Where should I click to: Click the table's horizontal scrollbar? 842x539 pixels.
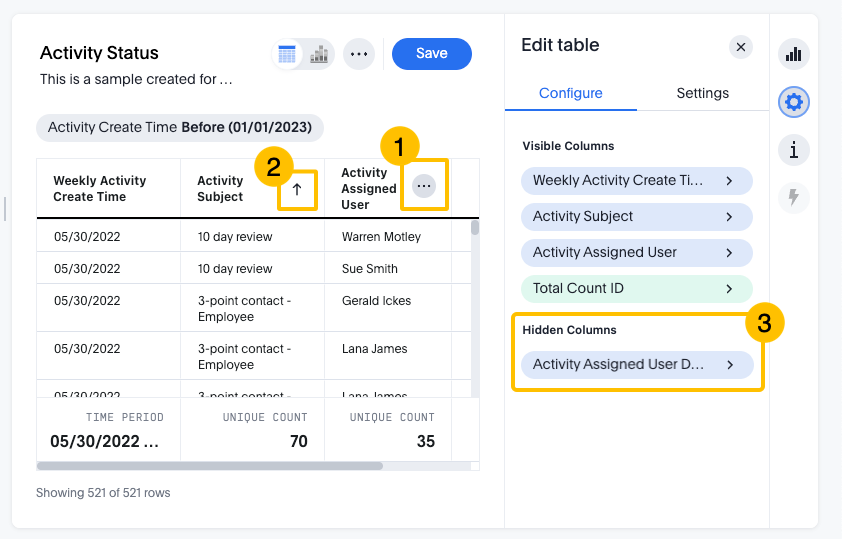click(x=210, y=465)
